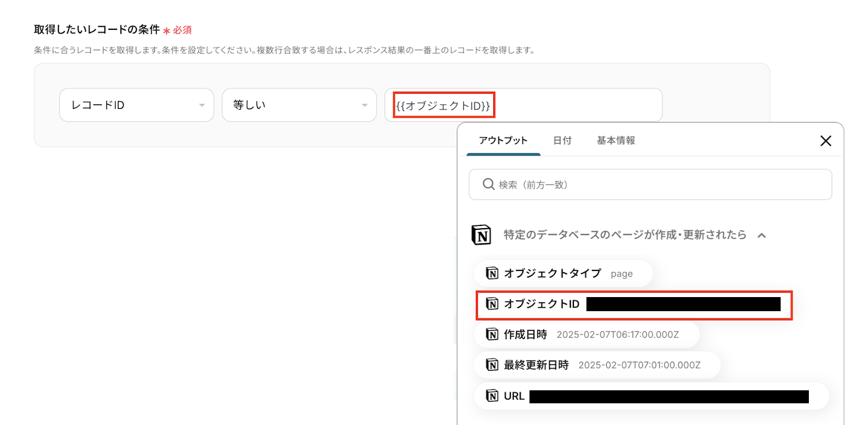Open the 等しい operator dropdown
The height and width of the screenshot is (425, 868).
point(299,105)
